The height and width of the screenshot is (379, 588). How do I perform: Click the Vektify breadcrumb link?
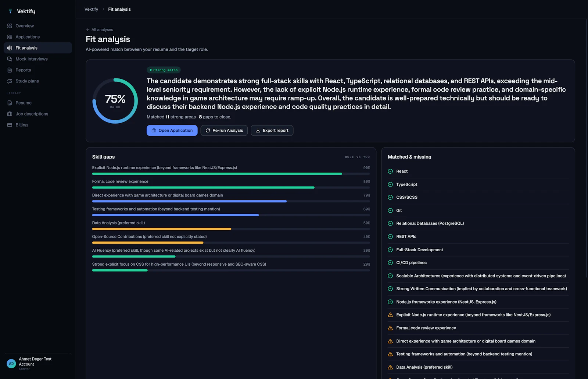point(91,9)
